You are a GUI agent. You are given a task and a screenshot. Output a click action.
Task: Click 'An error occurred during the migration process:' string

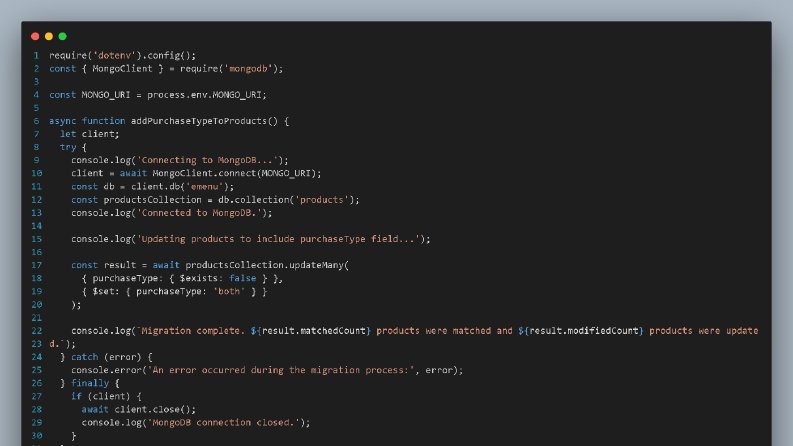[281, 370]
